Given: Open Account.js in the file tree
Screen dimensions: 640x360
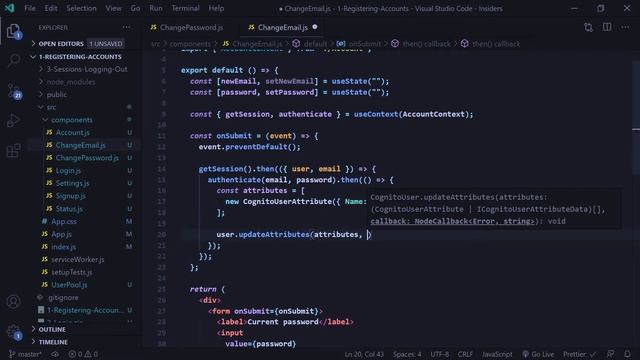Looking at the screenshot, I should [73, 133].
